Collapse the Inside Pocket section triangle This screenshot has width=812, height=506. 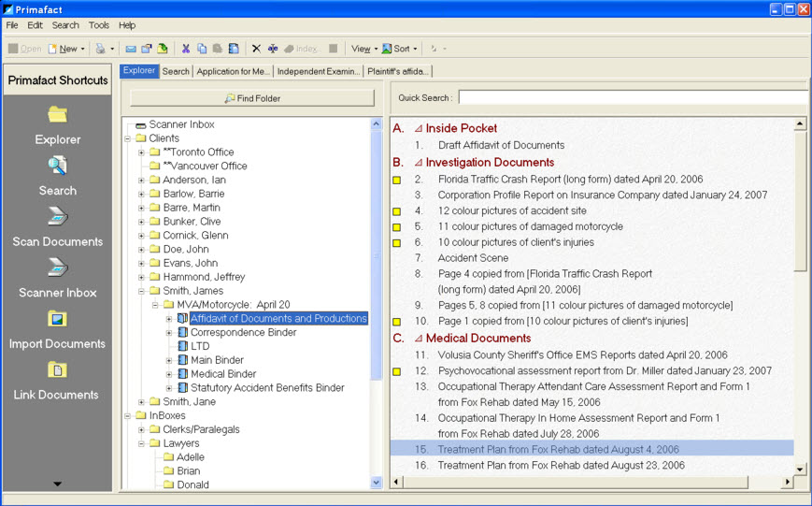418,128
